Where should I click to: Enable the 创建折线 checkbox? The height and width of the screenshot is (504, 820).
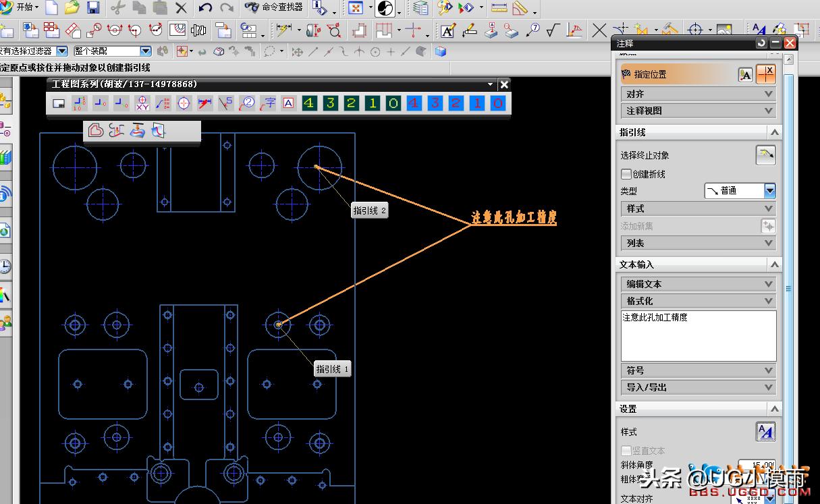click(626, 174)
